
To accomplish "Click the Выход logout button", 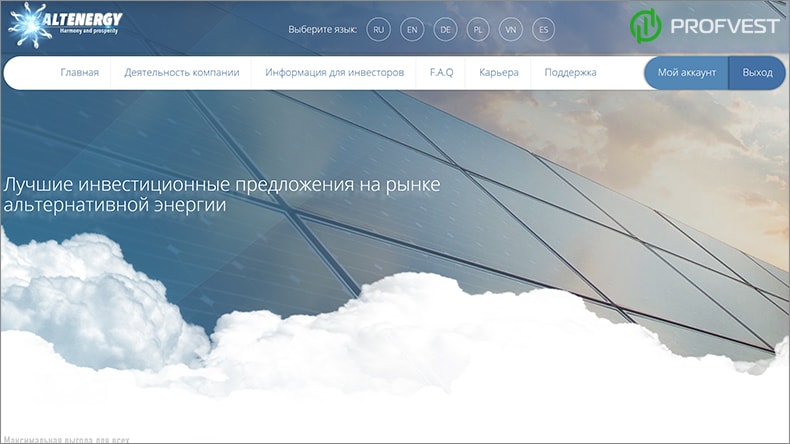I will (757, 73).
